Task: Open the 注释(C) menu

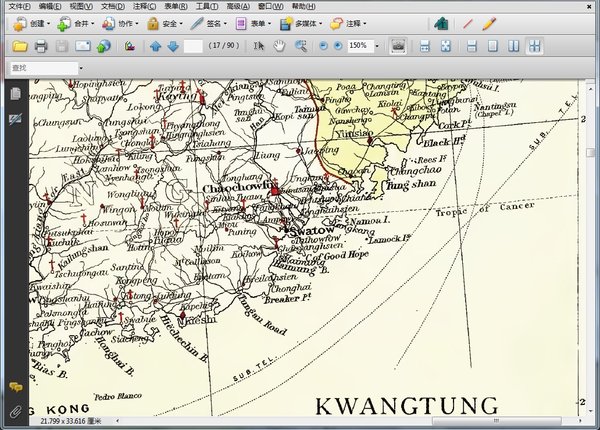Action: click(144, 6)
